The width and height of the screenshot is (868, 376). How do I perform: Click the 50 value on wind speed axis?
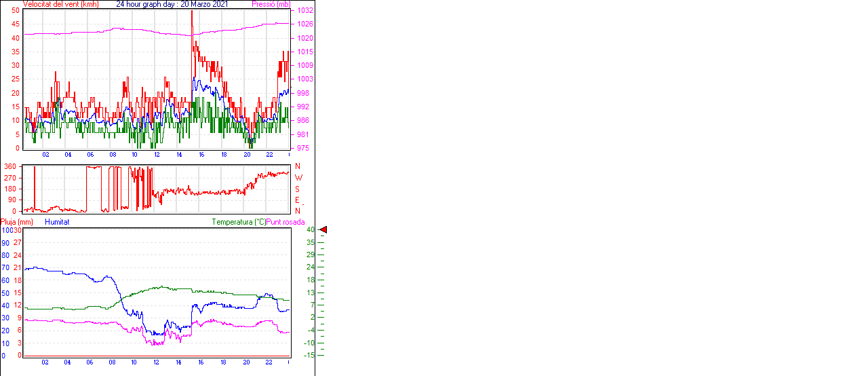pos(16,11)
